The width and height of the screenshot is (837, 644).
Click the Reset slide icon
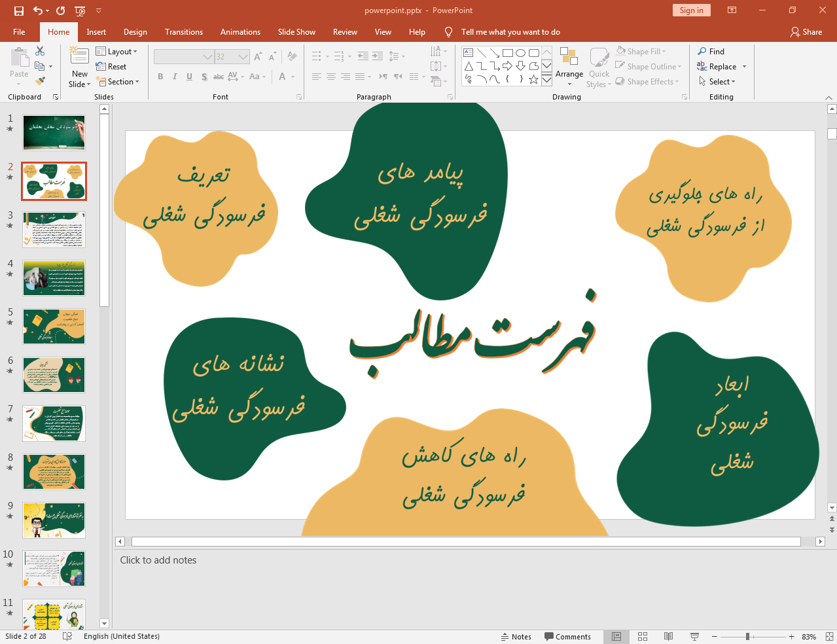pos(111,66)
